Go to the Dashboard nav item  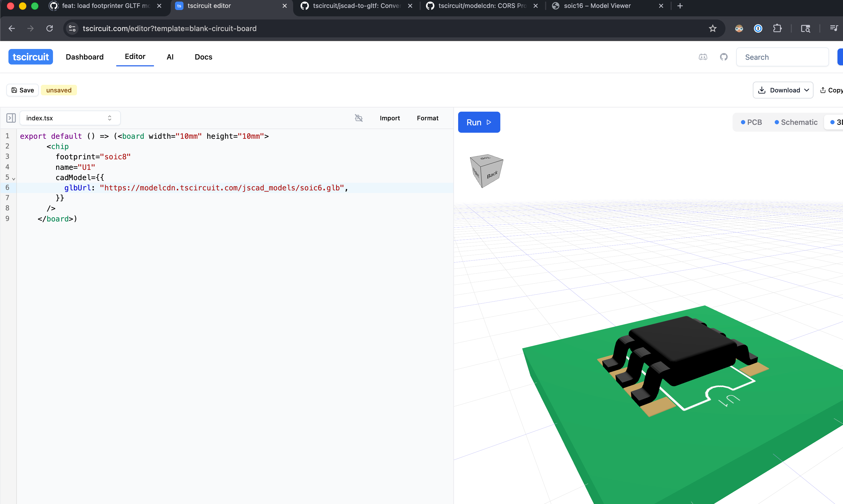pos(85,57)
